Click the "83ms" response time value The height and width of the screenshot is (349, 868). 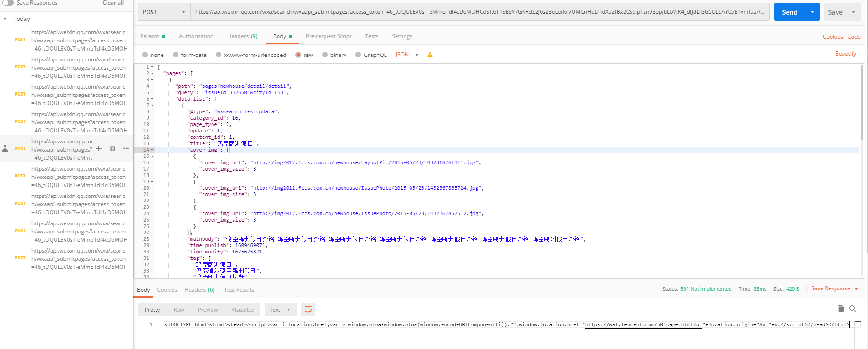pyautogui.click(x=760, y=289)
